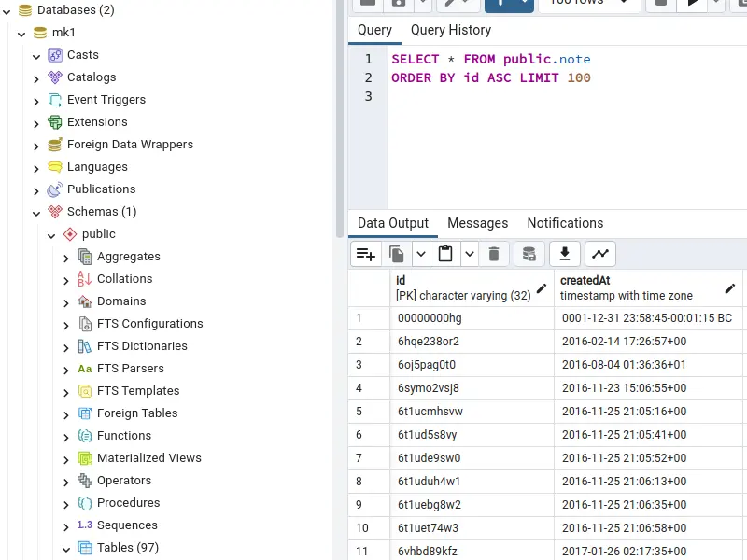This screenshot has width=747, height=560.
Task: Click the pencil icon in createdAt column
Action: [730, 288]
